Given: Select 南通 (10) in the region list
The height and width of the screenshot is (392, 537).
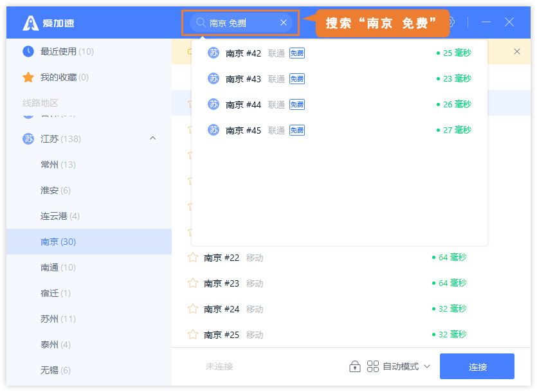Looking at the screenshot, I should click(x=89, y=267).
